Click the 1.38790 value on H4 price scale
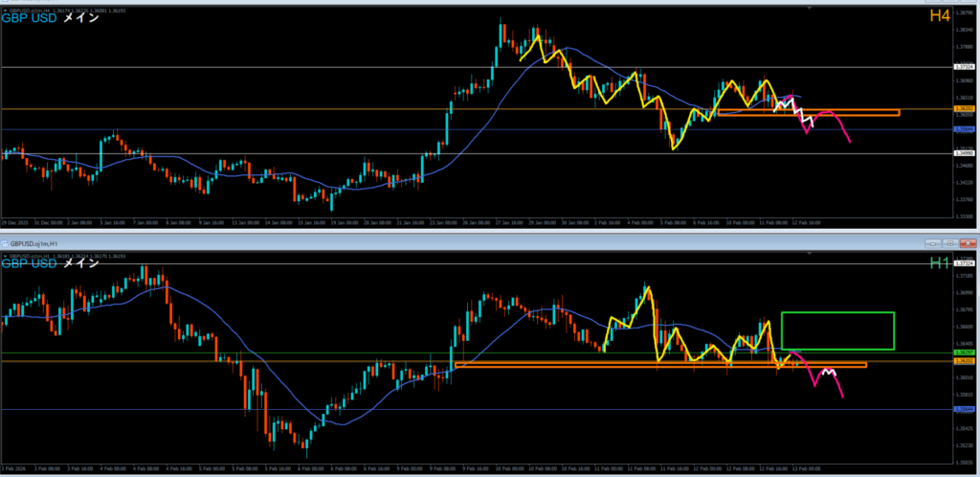This screenshot has height=477, width=980. point(966,11)
